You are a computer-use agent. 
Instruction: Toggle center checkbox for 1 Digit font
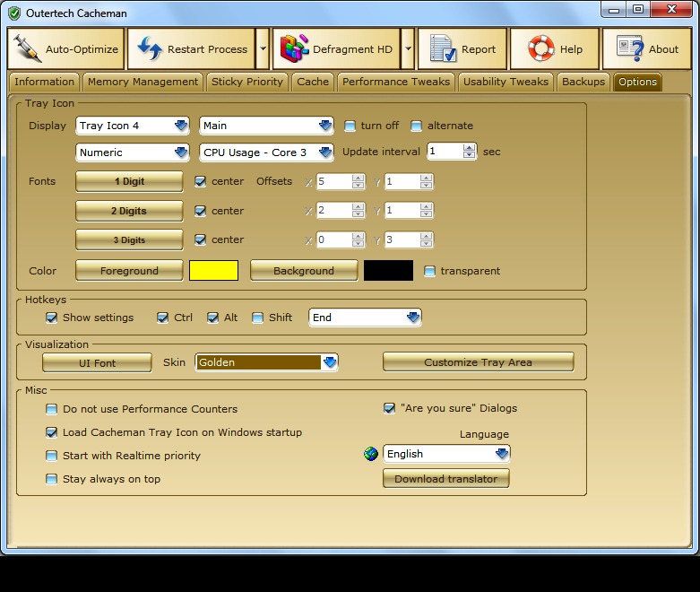(x=201, y=181)
